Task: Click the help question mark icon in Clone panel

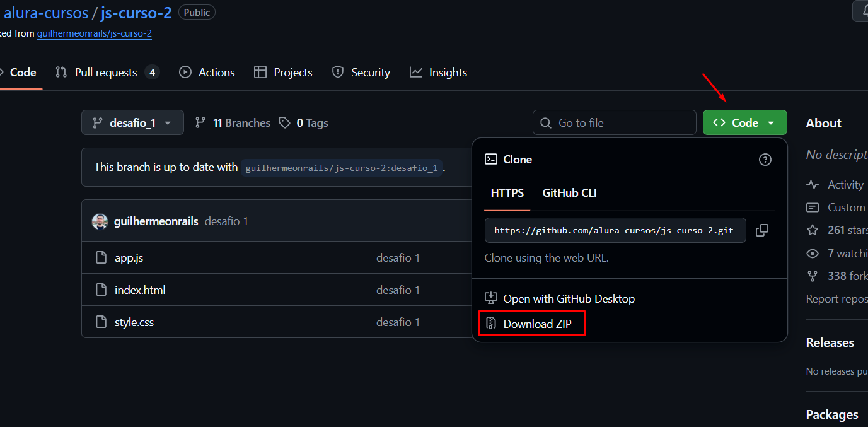Action: pyautogui.click(x=765, y=160)
